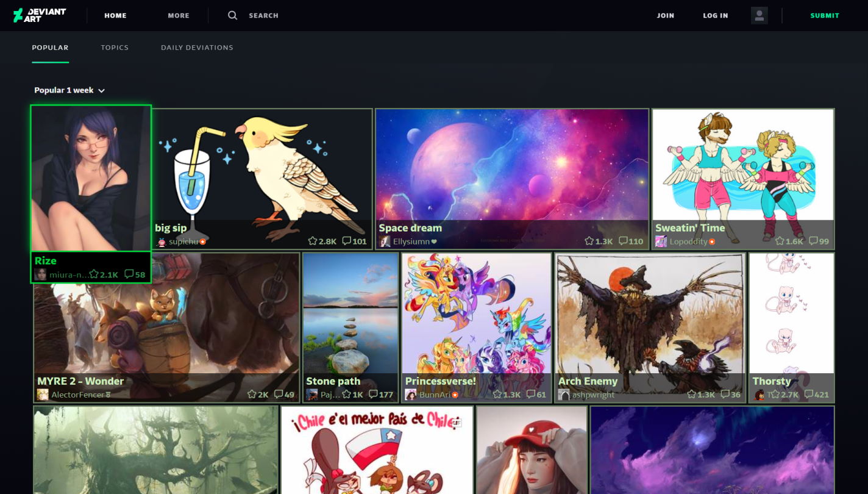The width and height of the screenshot is (868, 494).
Task: Click the star icon on MYRE 2 - Wonder
Action: (252, 395)
